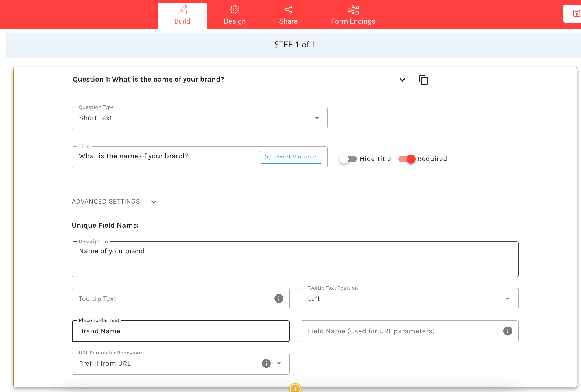The width and height of the screenshot is (581, 392).
Task: Switch to the Design tab
Action: [x=235, y=15]
